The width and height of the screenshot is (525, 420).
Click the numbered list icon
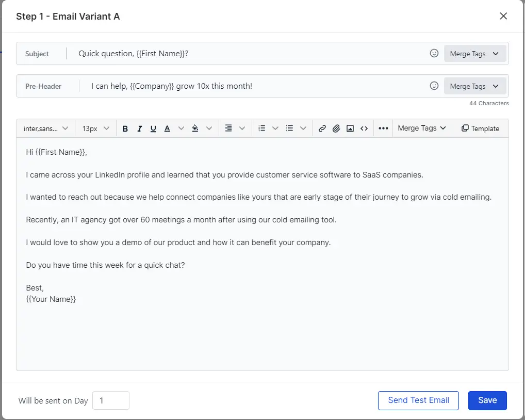262,128
